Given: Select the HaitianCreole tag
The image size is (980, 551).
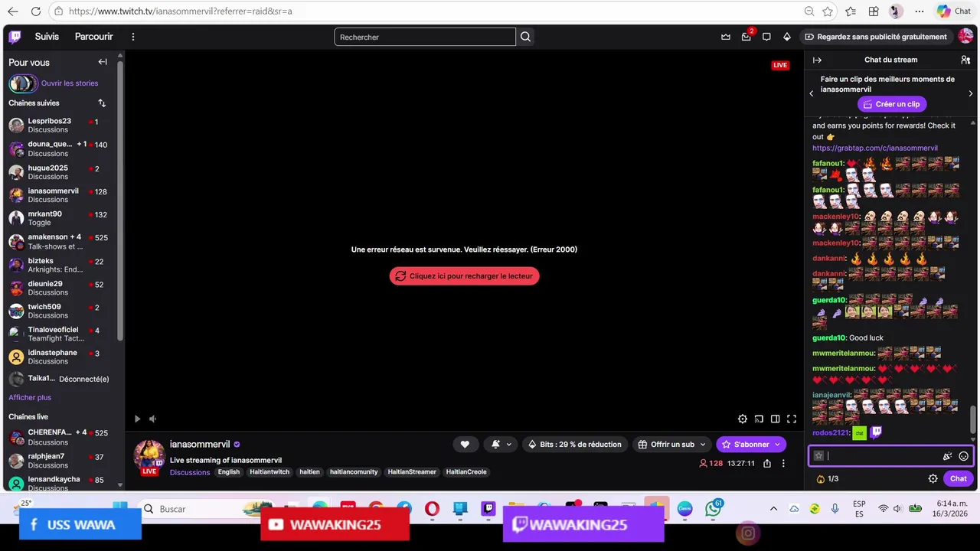Looking at the screenshot, I should click(466, 472).
